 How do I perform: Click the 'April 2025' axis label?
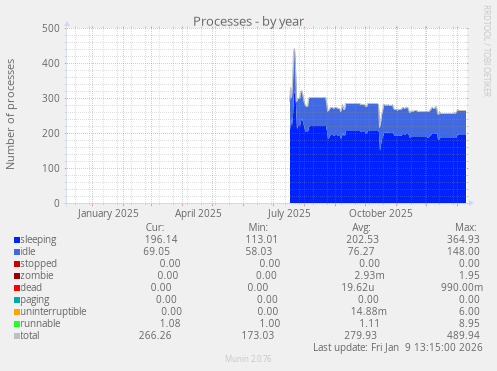pos(198,213)
